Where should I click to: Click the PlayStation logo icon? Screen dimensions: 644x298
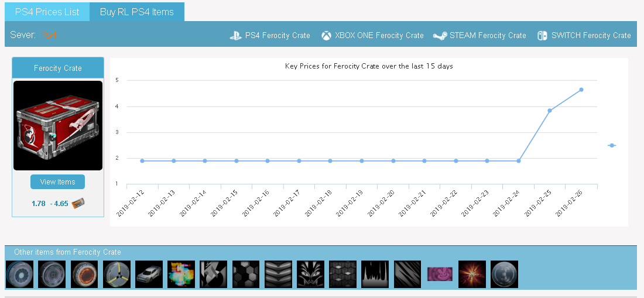[236, 36]
